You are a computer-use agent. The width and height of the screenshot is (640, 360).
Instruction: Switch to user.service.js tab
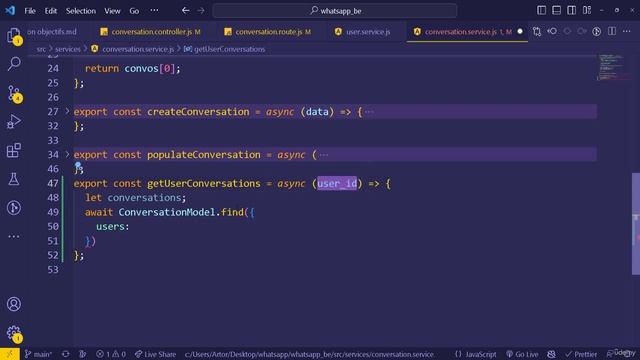pyautogui.click(x=362, y=32)
